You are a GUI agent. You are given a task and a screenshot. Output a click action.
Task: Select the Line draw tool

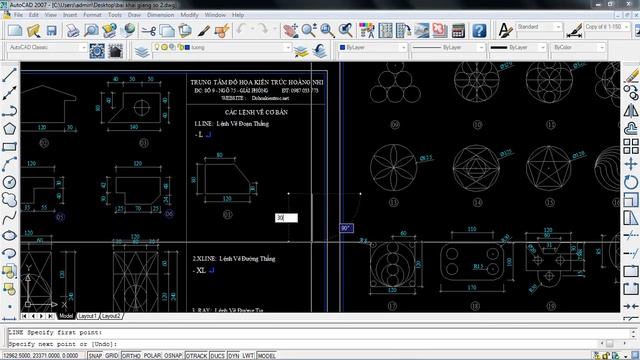[x=9, y=75]
